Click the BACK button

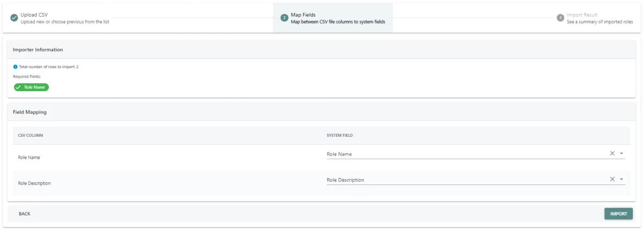[x=25, y=213]
